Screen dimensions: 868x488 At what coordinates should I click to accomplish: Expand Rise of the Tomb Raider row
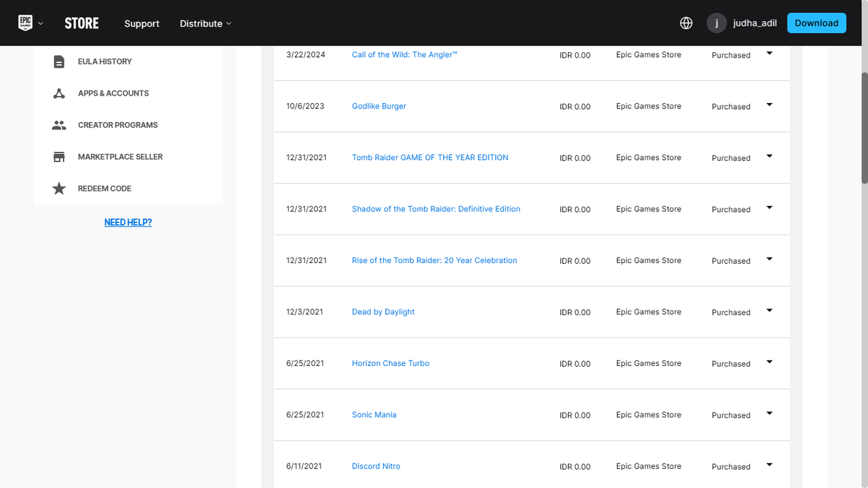tap(769, 260)
